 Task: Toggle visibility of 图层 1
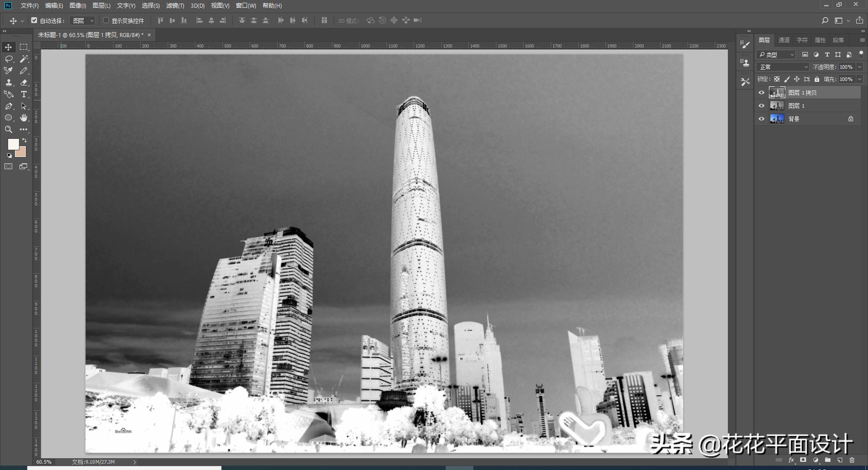pos(762,105)
